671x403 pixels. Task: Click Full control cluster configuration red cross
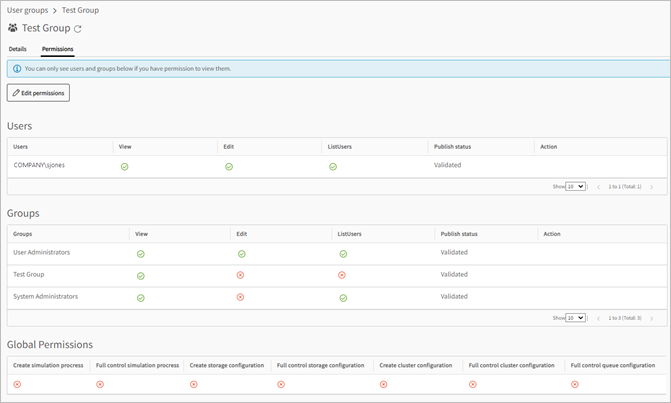[x=473, y=384]
